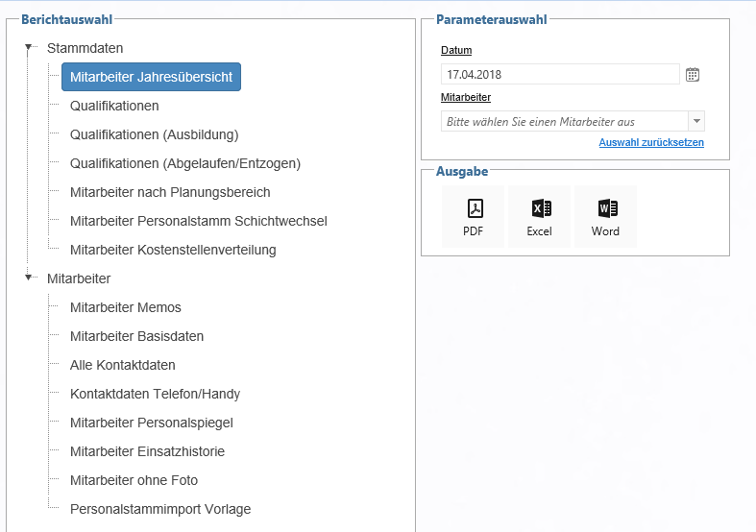Screen dimensions: 756x532
Task: Collapse the Stammdaten tree node
Action: 29,47
